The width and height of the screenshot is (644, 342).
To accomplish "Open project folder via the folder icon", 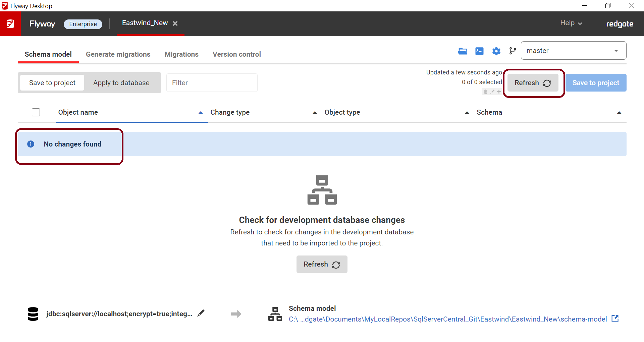I will click(x=463, y=51).
